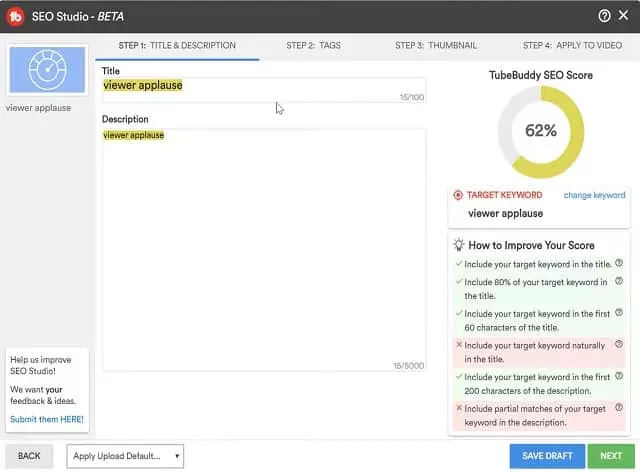The width and height of the screenshot is (640, 472).
Task: Click checkmark beside 'first 200 characters' tip
Action: tap(459, 376)
